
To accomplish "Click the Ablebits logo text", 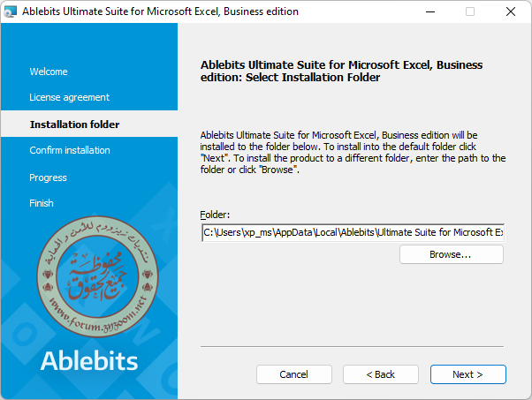I will [x=89, y=360].
